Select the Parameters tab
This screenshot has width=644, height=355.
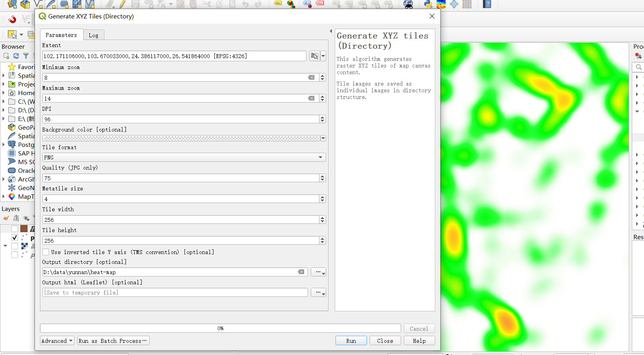click(62, 35)
